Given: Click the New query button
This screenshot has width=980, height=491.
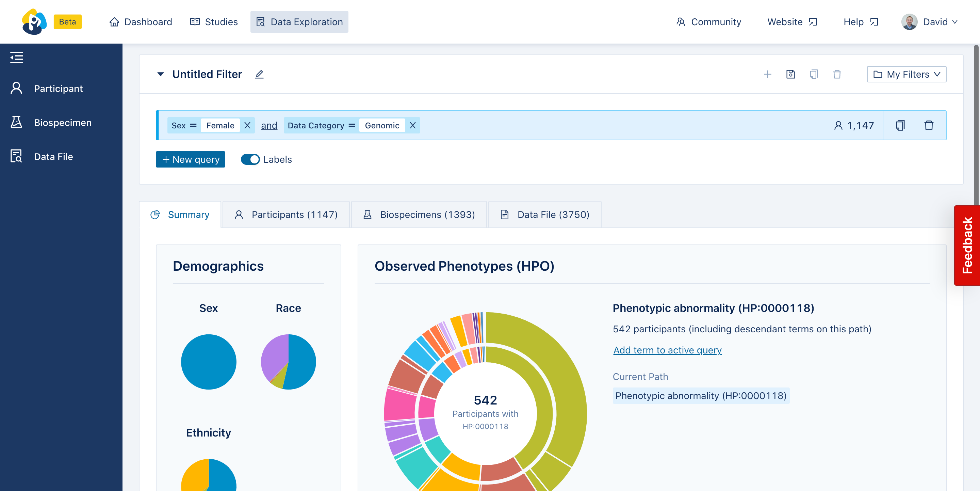Looking at the screenshot, I should pyautogui.click(x=190, y=159).
